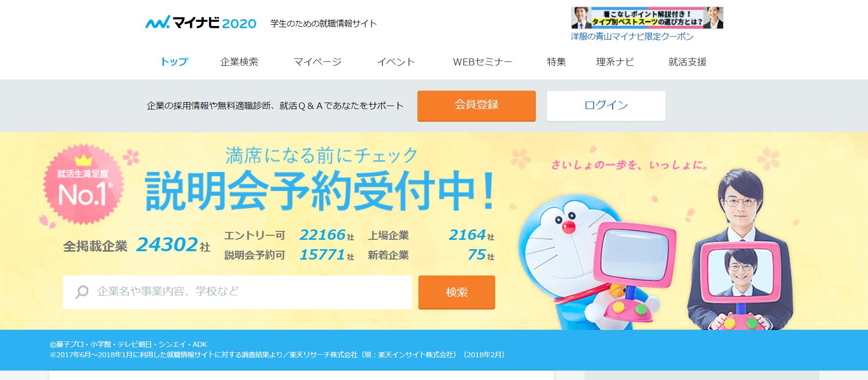Select WEBセミナー in the navigation
The image size is (868, 380).
pos(482,62)
